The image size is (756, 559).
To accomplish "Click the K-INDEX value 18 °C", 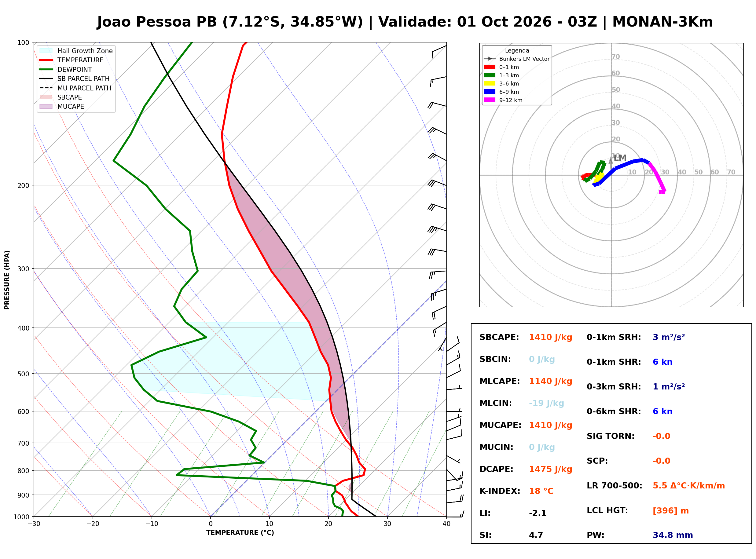I will 541,491.
